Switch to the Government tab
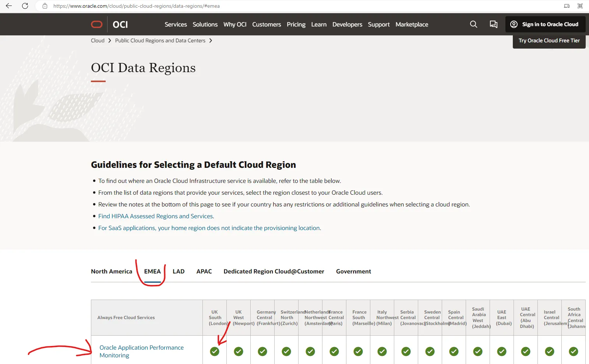 coord(353,271)
